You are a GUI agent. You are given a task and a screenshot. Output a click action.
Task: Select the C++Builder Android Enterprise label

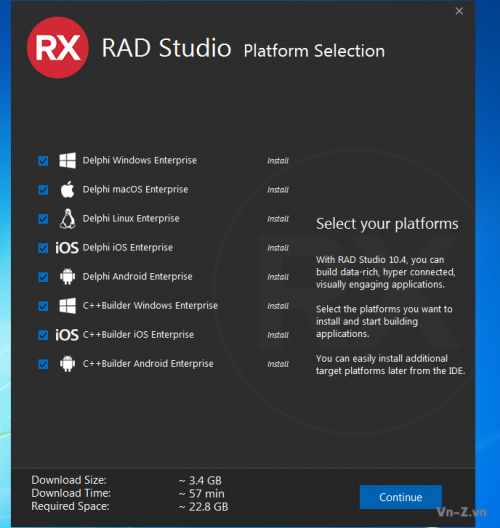click(x=148, y=364)
